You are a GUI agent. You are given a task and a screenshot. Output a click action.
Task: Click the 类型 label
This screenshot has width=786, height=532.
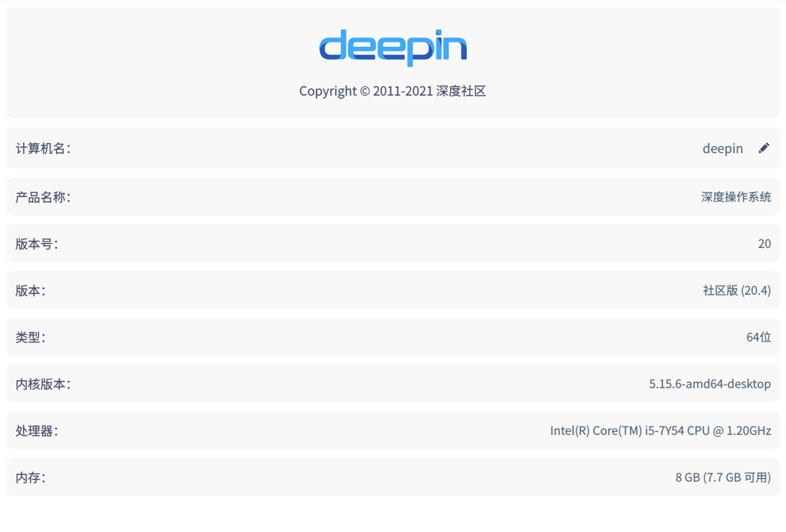coord(31,337)
